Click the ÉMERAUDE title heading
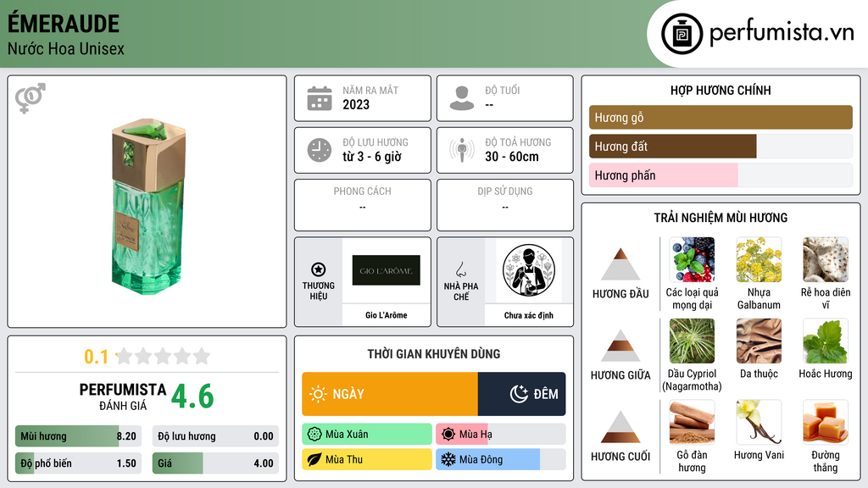Image resolution: width=868 pixels, height=488 pixels. point(64,23)
